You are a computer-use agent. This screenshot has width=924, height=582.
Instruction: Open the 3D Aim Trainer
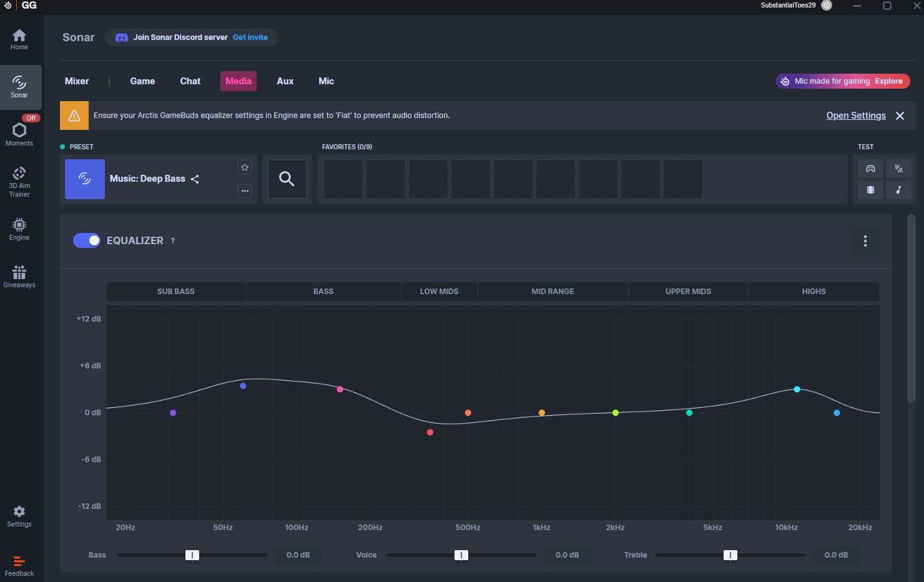pos(19,182)
